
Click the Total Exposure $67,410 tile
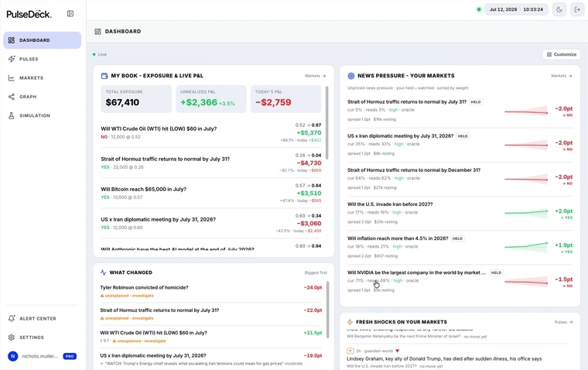[x=136, y=99]
